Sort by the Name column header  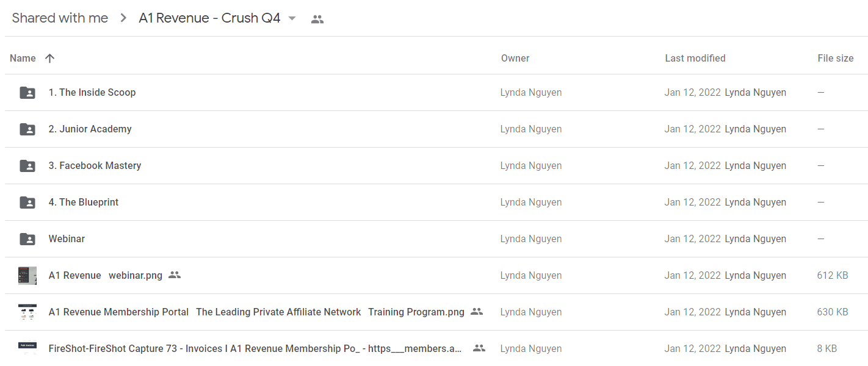pyautogui.click(x=23, y=59)
